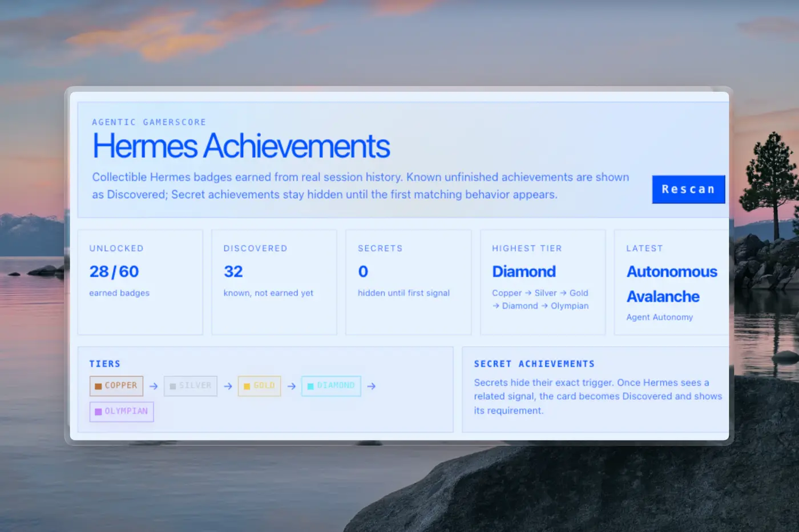799x532 pixels.
Task: Select the Gold tier badge
Action: pyautogui.click(x=259, y=386)
